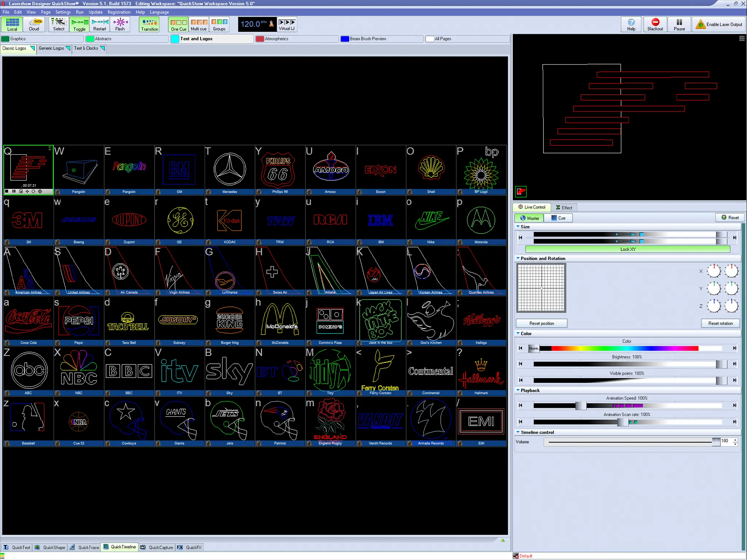Select the One Cue mode icon
747x560 pixels.
coord(178,24)
